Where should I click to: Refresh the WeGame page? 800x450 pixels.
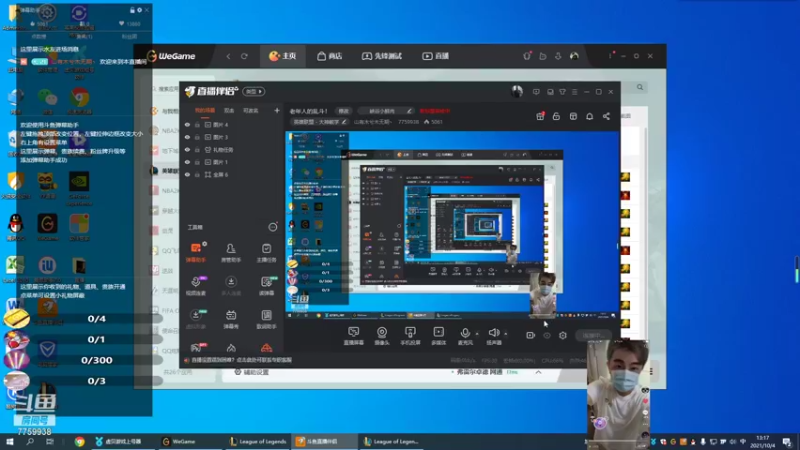pyautogui.click(x=244, y=56)
